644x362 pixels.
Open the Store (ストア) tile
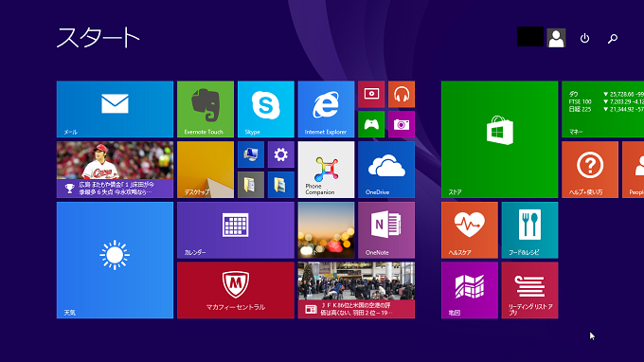tap(500, 139)
